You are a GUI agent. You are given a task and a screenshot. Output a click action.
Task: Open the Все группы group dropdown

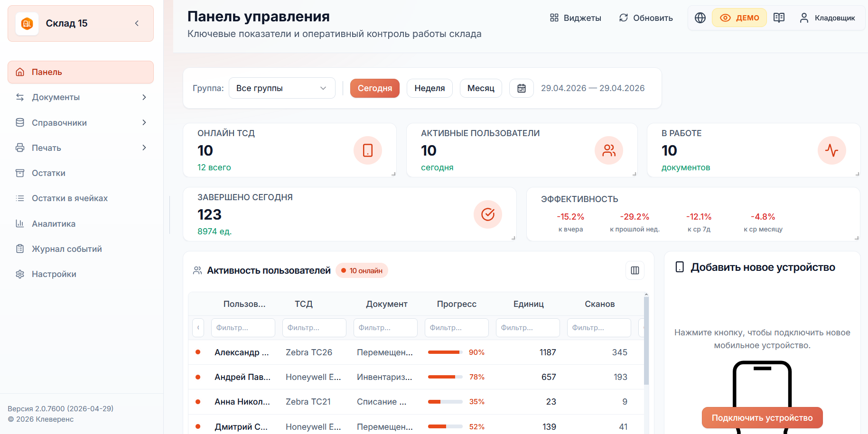(282, 88)
